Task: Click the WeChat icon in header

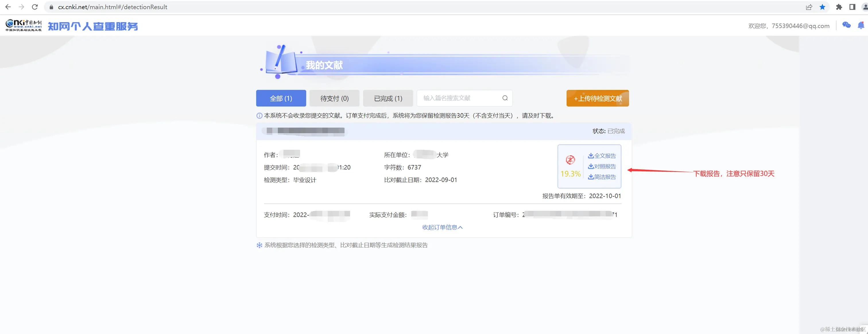Action: (846, 25)
